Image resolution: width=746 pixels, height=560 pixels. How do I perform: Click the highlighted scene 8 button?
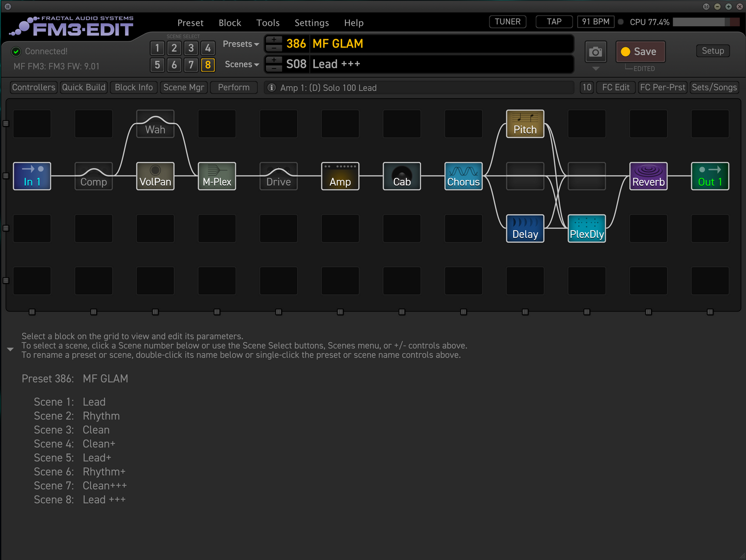tap(208, 65)
